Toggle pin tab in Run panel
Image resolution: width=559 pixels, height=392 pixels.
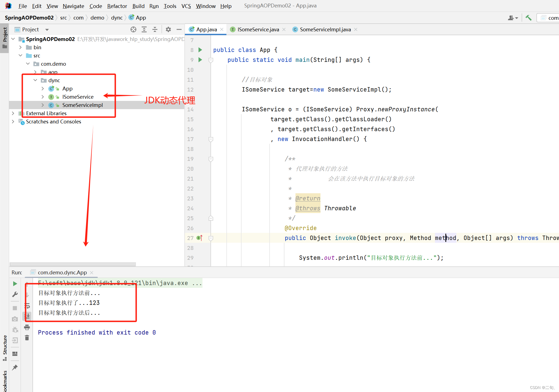15,367
